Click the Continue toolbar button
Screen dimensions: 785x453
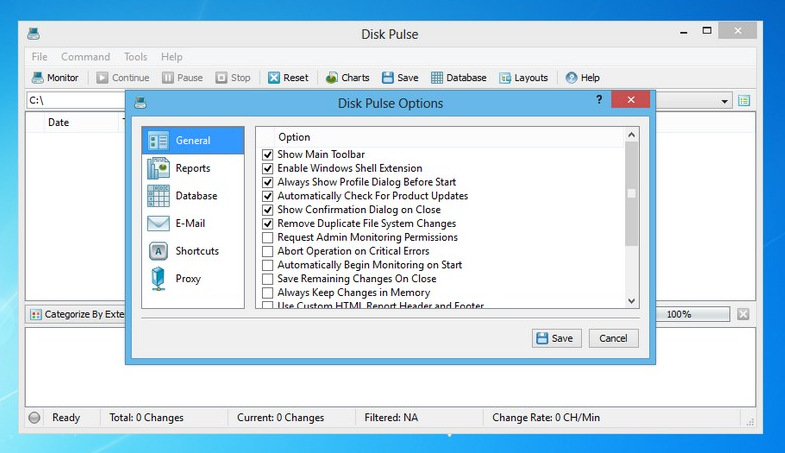(x=123, y=78)
